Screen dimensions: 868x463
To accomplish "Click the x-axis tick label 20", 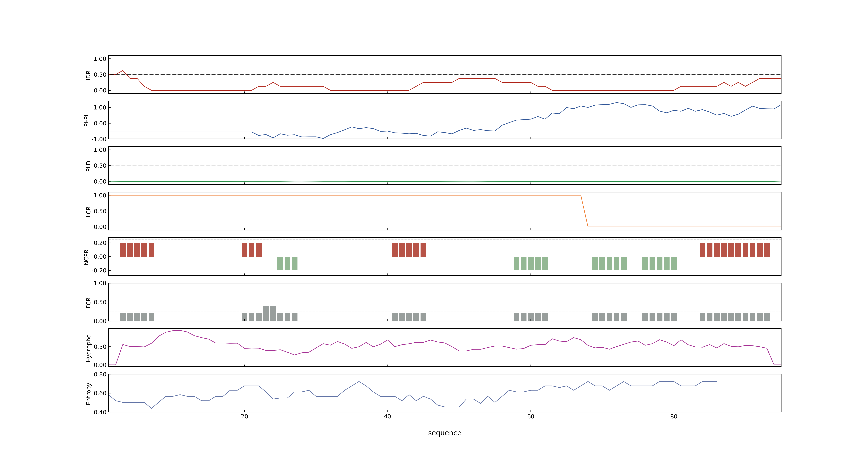I will 244,416.
